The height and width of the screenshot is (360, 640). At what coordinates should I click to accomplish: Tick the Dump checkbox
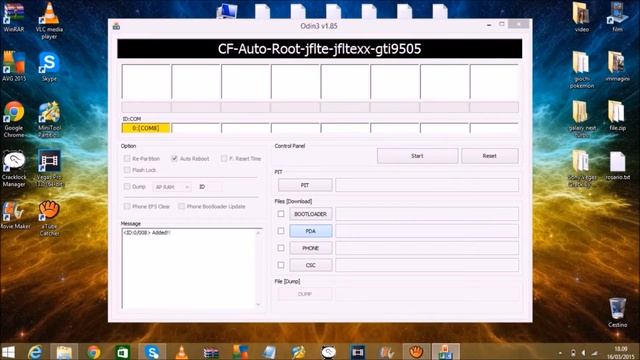point(127,187)
